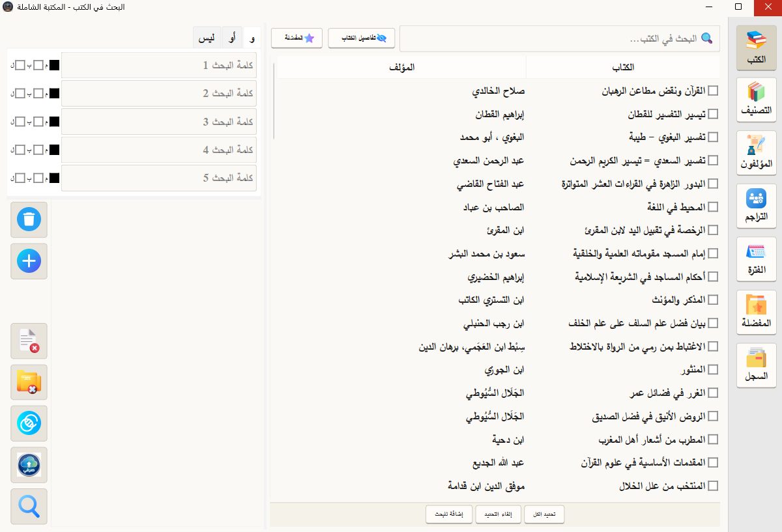Check the box for الغرر في فضائل عمر
782x532 pixels.
click(x=713, y=393)
